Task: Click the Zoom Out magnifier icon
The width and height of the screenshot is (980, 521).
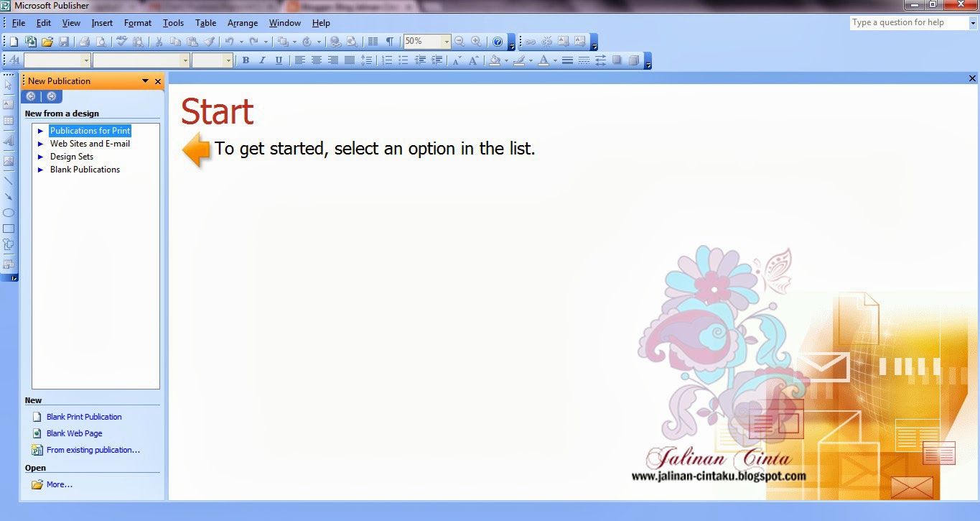Action: [459, 42]
